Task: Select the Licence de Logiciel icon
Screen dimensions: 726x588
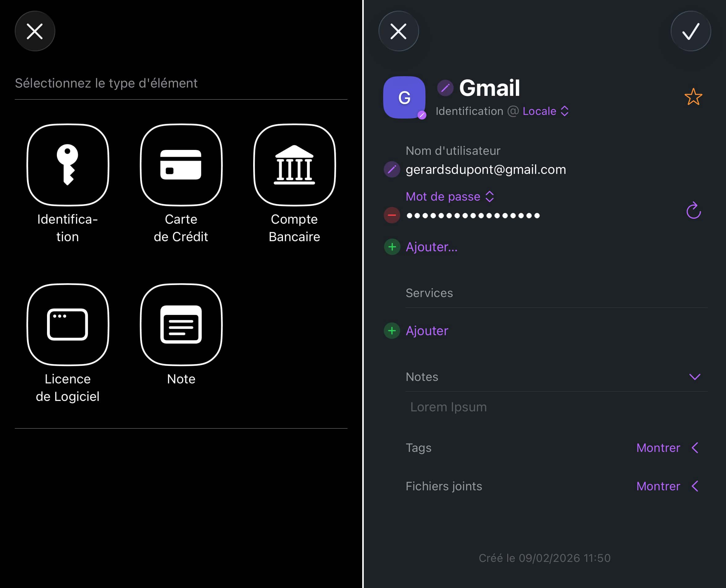Action: tap(68, 324)
